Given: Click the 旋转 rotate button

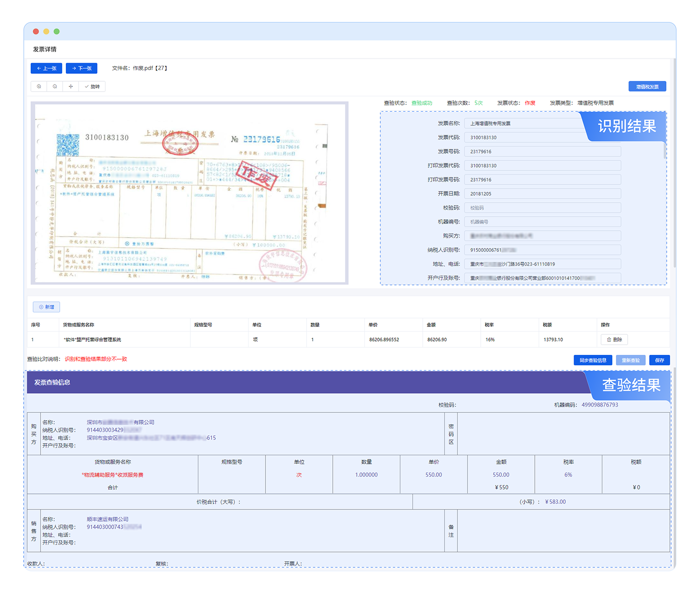Looking at the screenshot, I should [x=92, y=86].
